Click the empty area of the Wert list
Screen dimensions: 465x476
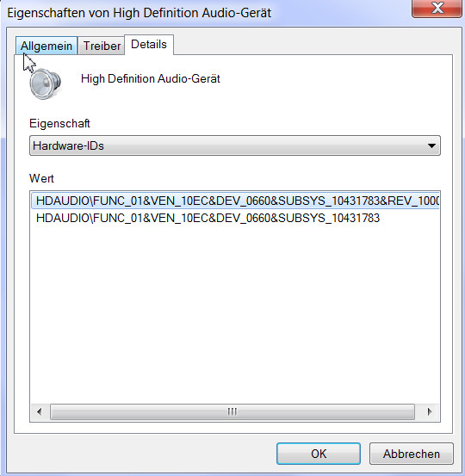point(235,312)
